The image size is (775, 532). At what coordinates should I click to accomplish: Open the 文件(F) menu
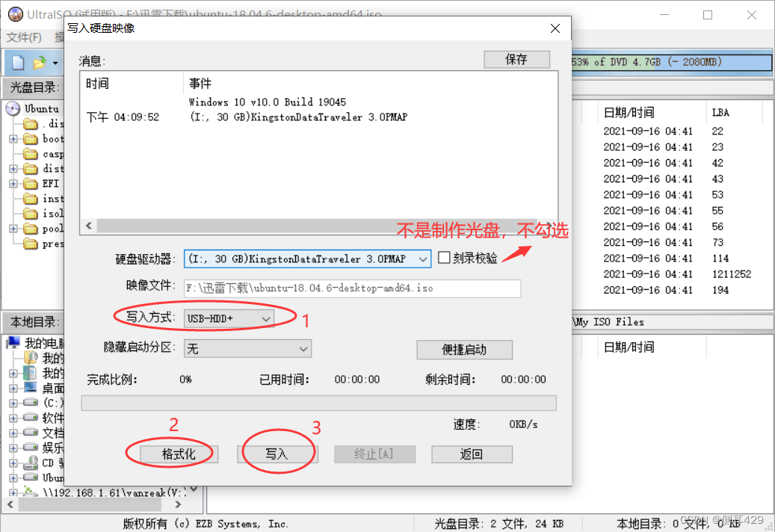pyautogui.click(x=24, y=37)
